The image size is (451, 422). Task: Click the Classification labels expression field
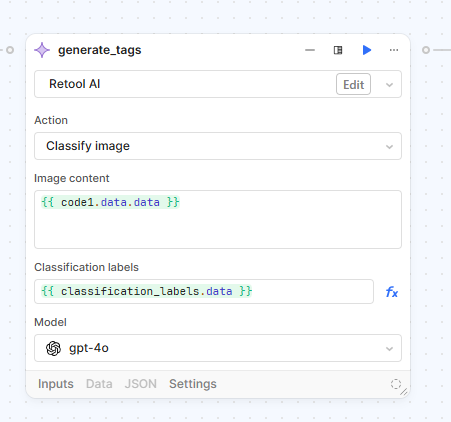(x=204, y=292)
